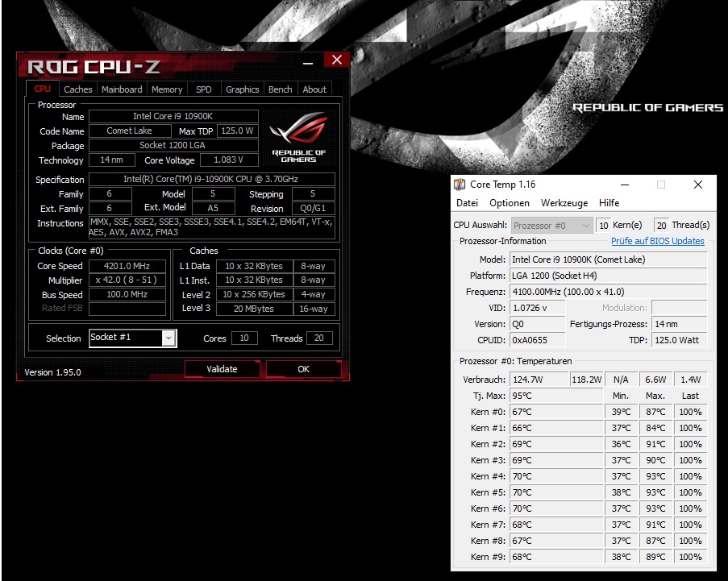The image size is (728, 581).
Task: Click the Tj. Max value 95°C
Action: click(x=556, y=396)
